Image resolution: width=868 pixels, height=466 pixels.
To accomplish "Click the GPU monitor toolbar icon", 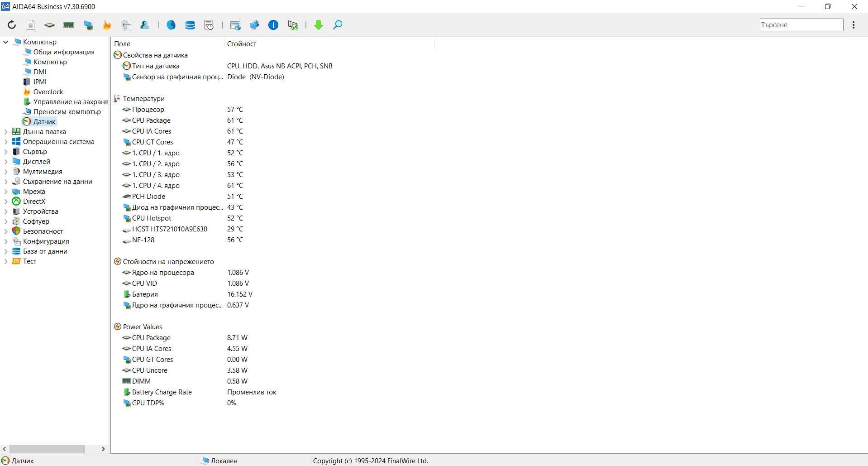I will (88, 25).
